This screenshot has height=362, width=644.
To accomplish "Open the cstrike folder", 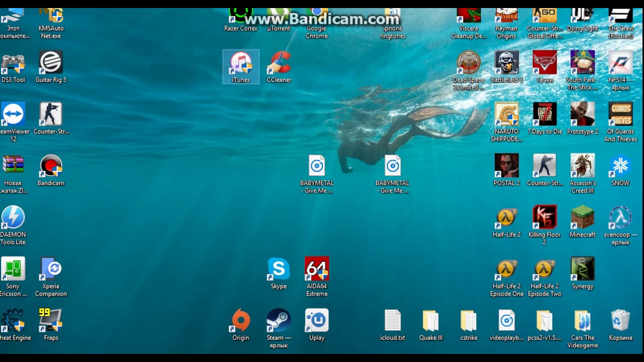I will tap(468, 320).
